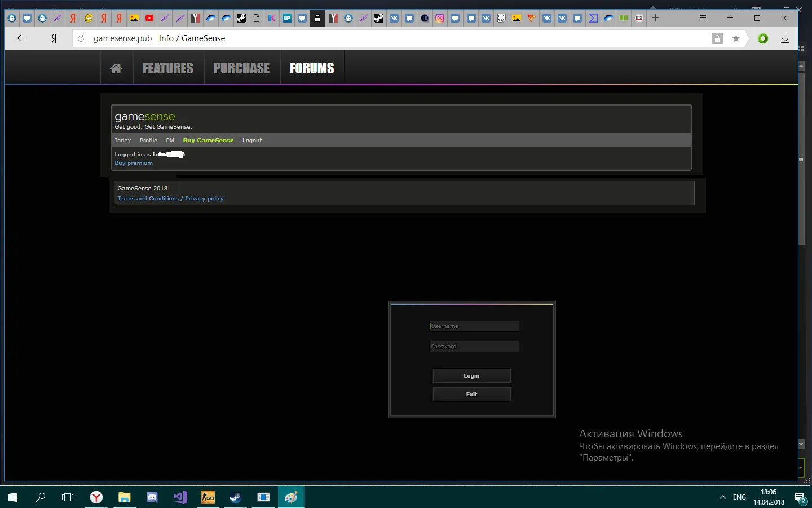Screen dimensions: 812x508
Task: Switch to the binary digits icon tab
Action: tap(501, 18)
